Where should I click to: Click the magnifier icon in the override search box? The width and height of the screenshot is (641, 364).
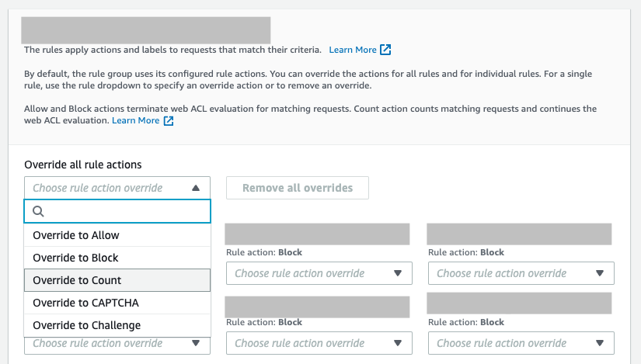[x=38, y=211]
